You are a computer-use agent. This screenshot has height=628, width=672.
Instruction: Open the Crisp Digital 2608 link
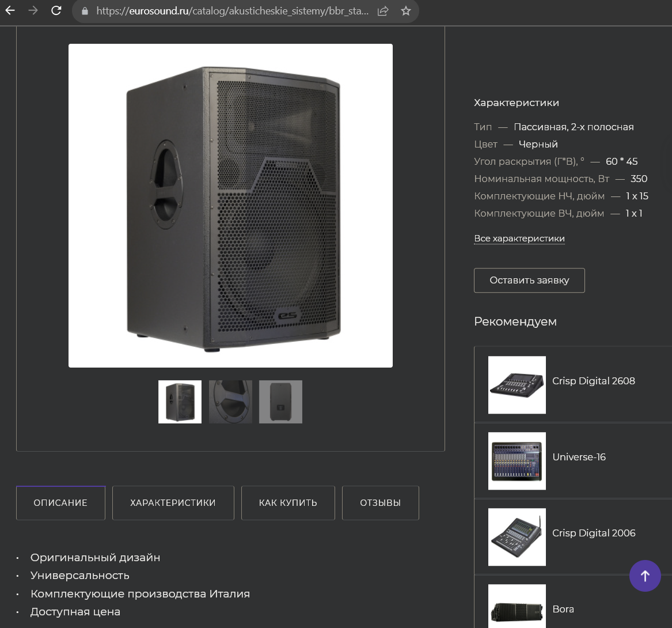tap(594, 381)
